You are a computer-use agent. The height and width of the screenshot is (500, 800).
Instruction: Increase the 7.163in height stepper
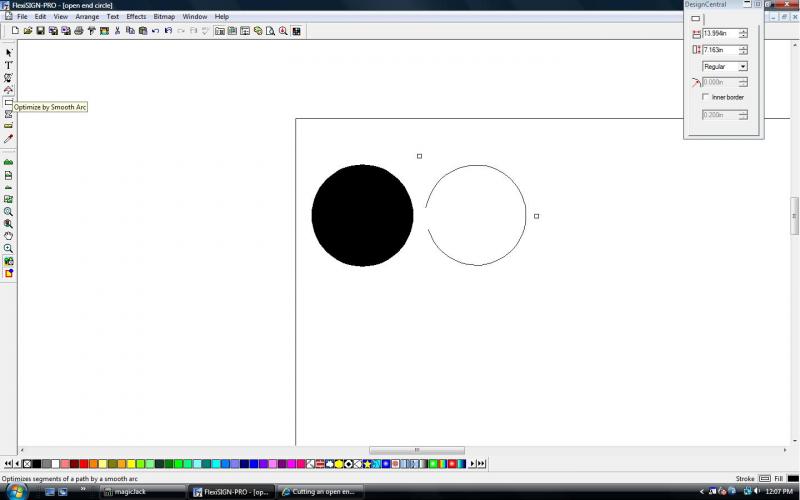[x=743, y=47]
